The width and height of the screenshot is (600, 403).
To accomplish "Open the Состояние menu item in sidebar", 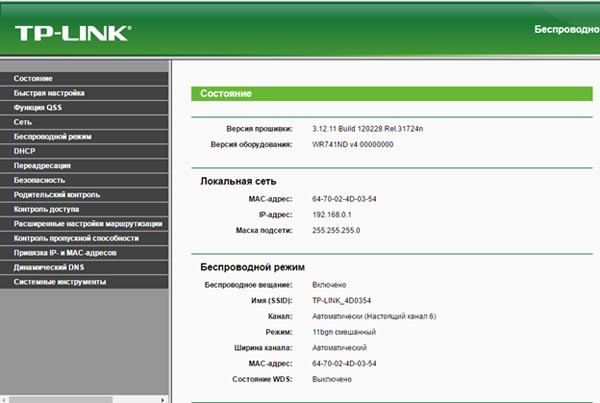I will point(84,78).
